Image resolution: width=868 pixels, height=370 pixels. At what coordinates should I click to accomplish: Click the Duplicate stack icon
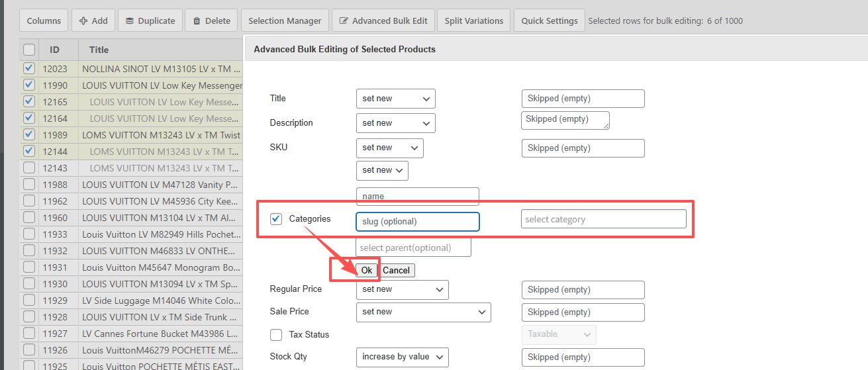(x=129, y=21)
